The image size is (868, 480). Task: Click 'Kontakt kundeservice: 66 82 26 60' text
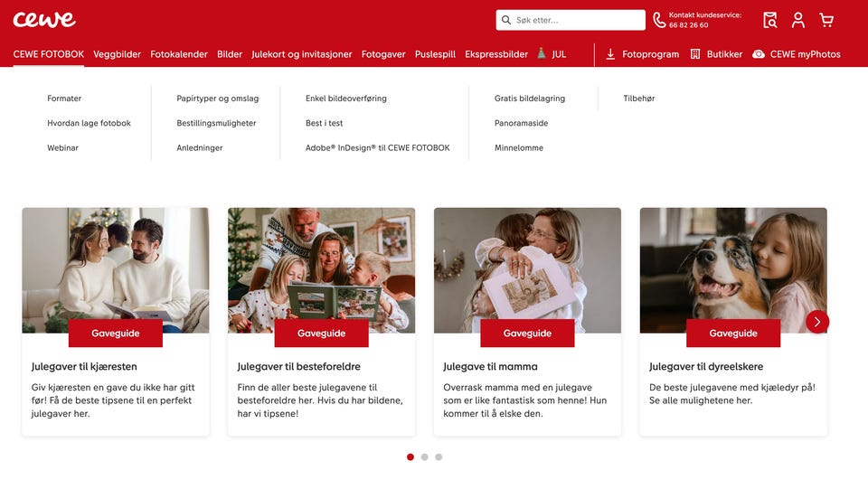click(x=704, y=20)
